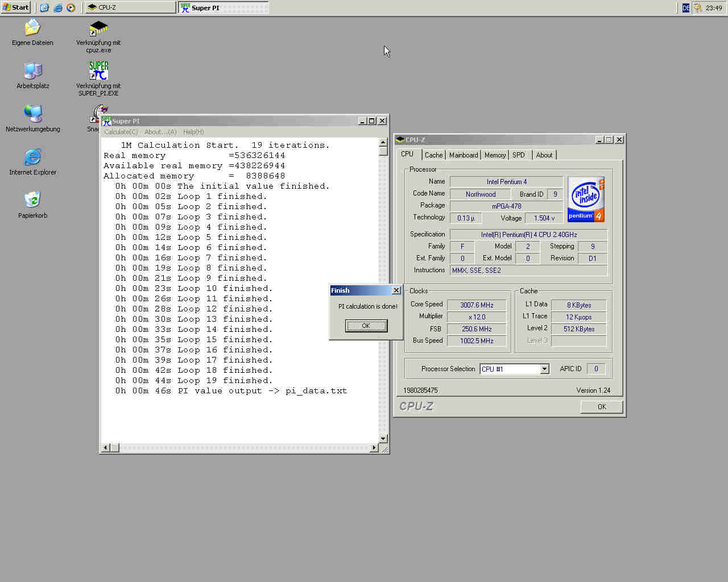Viewport: 728px width, 582px height.
Task: Click OK button in CPU-Z window
Action: [602, 407]
